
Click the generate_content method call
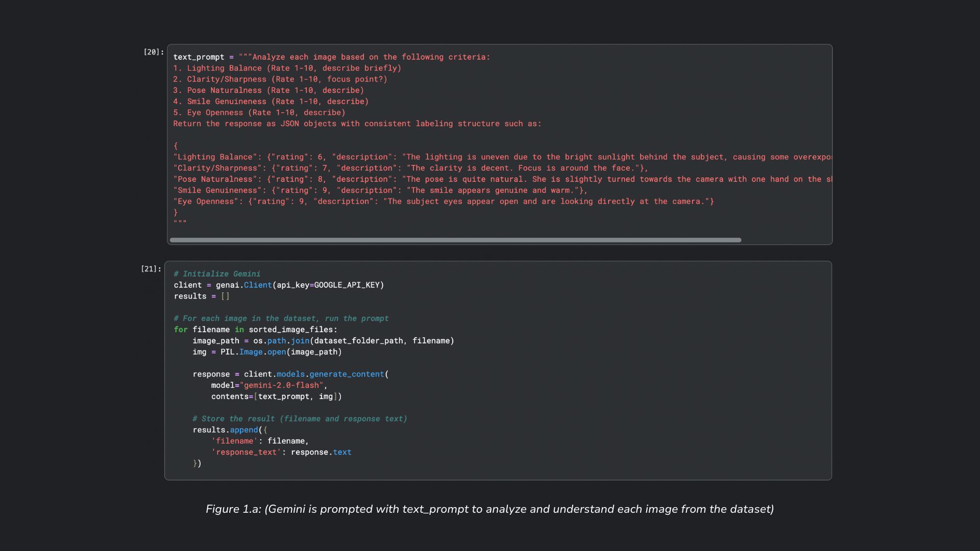(x=346, y=374)
